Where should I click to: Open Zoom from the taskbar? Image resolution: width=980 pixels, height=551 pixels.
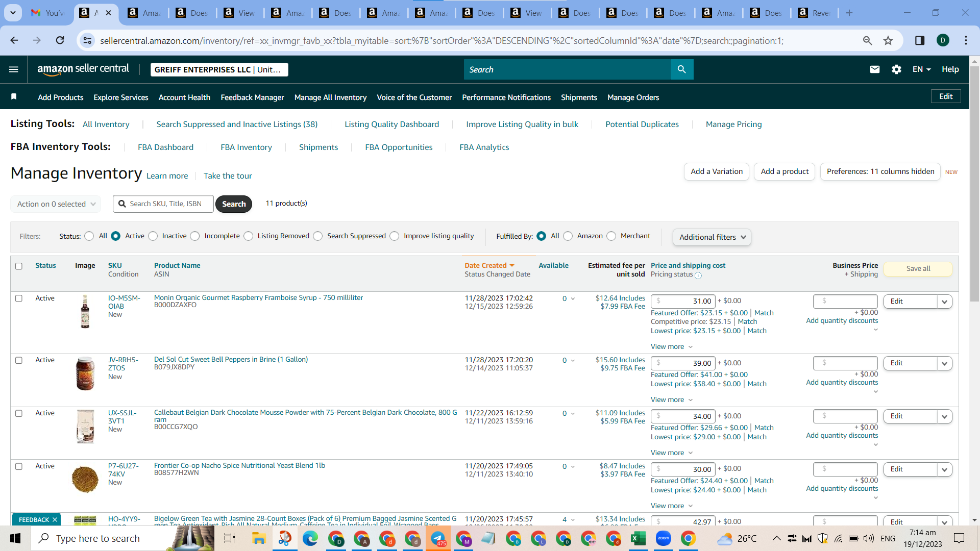(x=663, y=538)
